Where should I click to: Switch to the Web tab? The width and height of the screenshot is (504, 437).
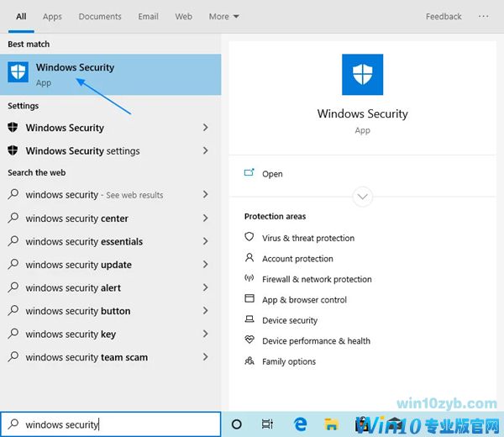point(183,17)
